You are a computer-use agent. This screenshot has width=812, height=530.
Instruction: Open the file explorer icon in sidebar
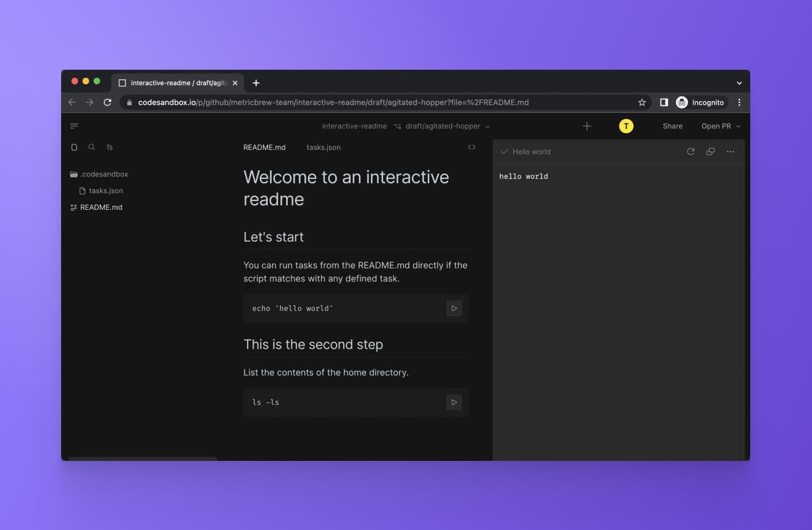74,147
